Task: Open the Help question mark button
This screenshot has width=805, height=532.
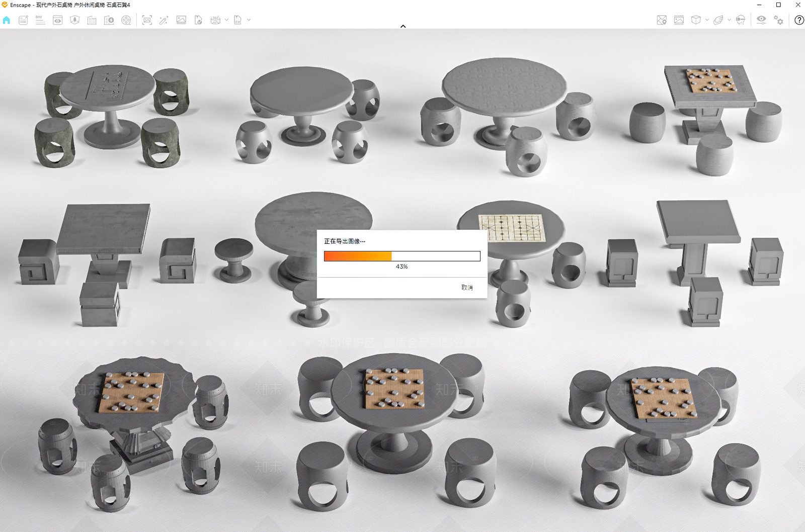Action: [x=799, y=20]
